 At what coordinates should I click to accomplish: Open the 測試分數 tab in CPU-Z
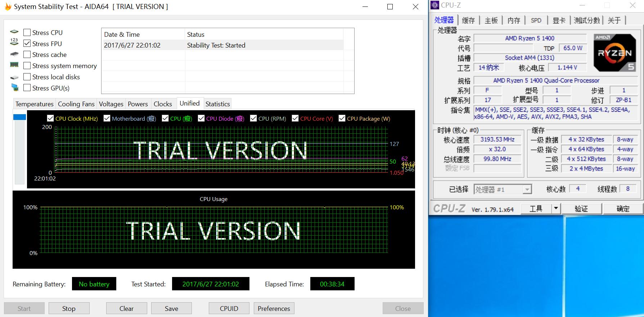click(587, 20)
